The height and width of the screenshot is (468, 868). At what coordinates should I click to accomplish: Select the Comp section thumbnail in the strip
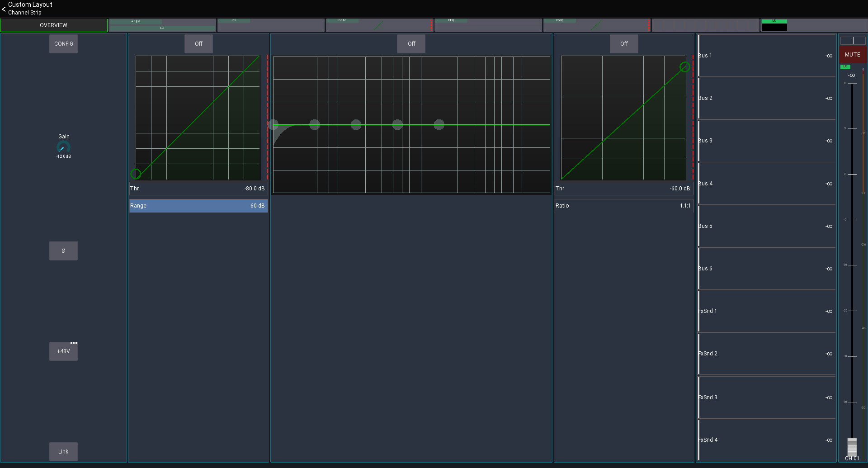pos(597,25)
